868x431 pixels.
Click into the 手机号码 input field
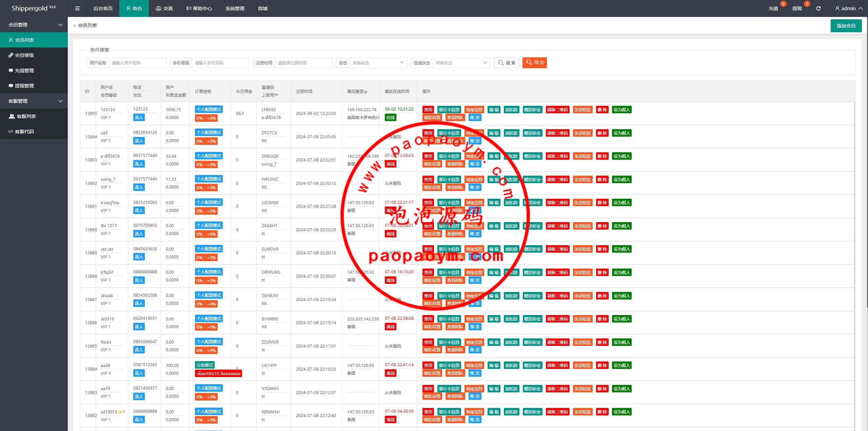coord(220,63)
